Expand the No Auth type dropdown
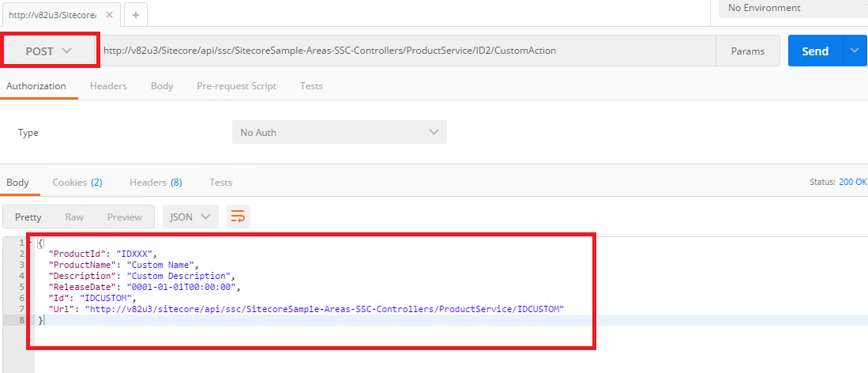Viewport: 868px width, 373px height. coord(340,133)
